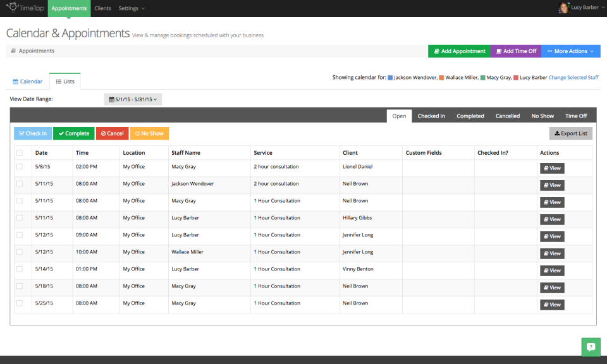Check the Jackson Wendover 5/11/15 row
The image size is (607, 364).
(20, 184)
